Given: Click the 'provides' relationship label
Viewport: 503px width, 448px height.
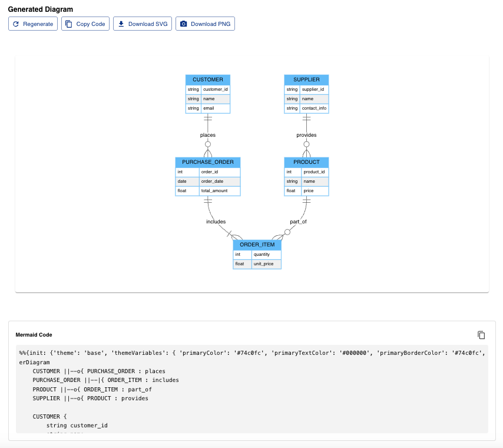Looking at the screenshot, I should click(x=306, y=135).
